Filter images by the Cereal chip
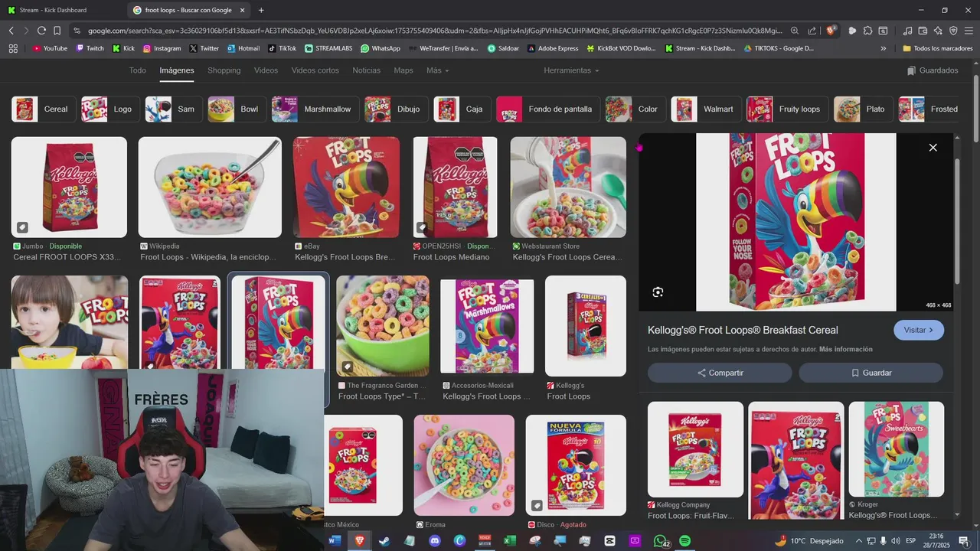 point(44,109)
